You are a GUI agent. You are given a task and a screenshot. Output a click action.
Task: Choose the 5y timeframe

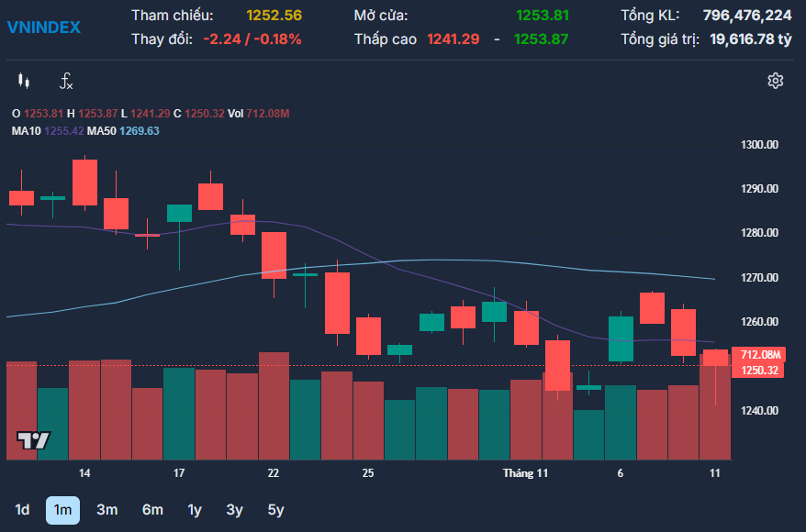pyautogui.click(x=275, y=510)
